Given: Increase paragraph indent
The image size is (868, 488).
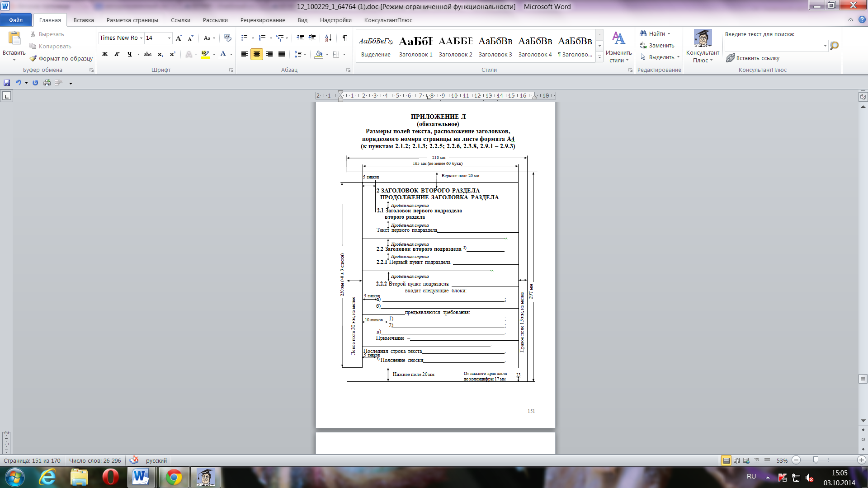Looking at the screenshot, I should (x=312, y=38).
